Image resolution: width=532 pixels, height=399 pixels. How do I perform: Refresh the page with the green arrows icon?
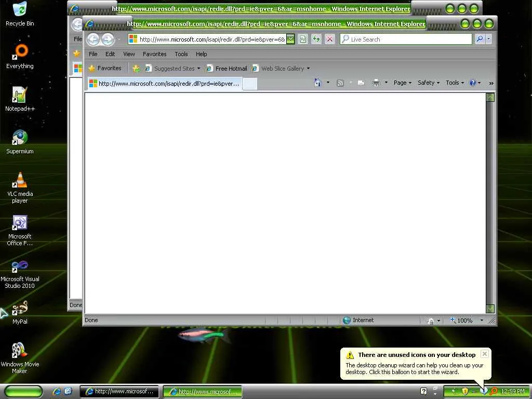click(316, 39)
